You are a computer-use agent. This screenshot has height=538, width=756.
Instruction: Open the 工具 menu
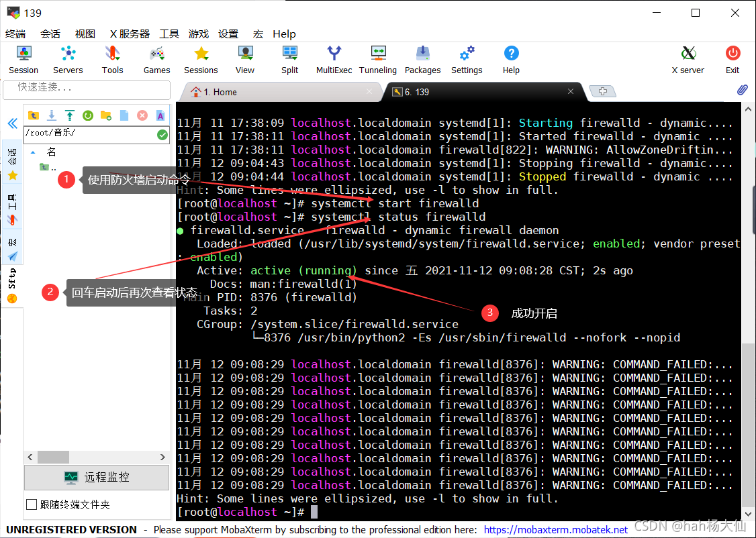pos(169,34)
